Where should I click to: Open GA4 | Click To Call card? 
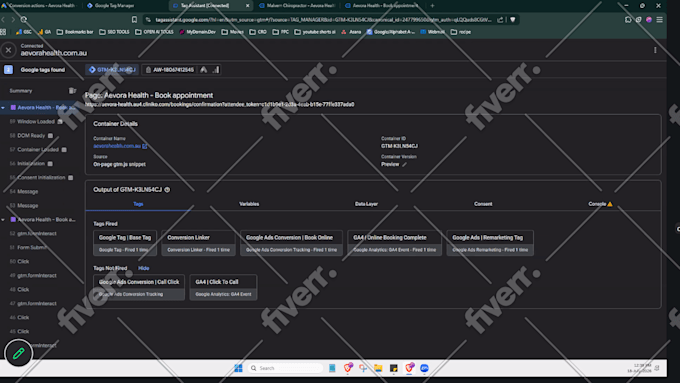223,287
